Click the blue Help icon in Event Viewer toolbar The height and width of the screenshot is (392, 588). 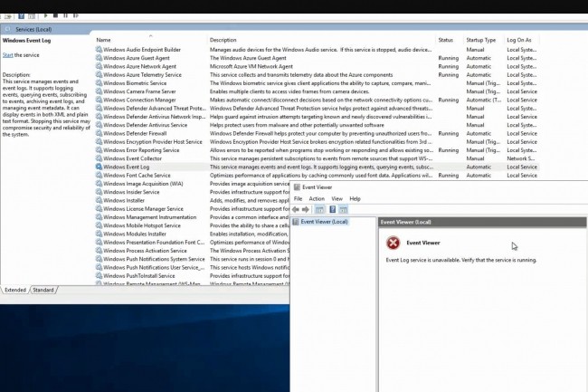coord(332,209)
